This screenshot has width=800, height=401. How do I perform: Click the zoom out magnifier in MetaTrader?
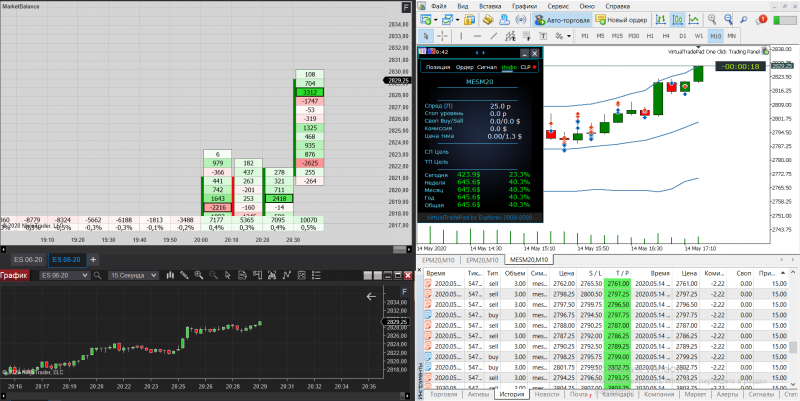coord(728,20)
